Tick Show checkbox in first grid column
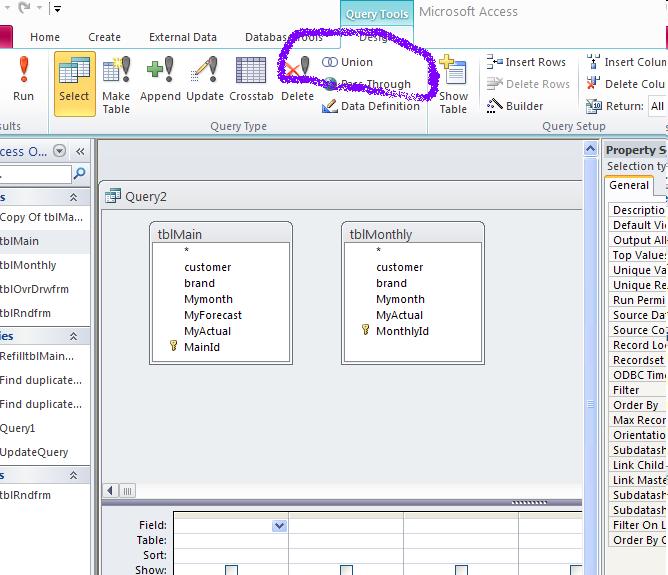Screen dimensions: 668x575 click(x=231, y=570)
